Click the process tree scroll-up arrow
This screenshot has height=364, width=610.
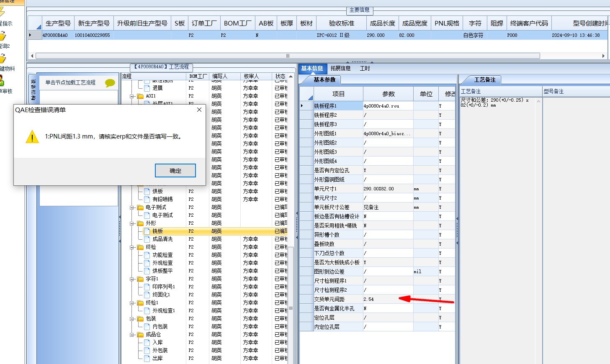pyautogui.click(x=291, y=76)
